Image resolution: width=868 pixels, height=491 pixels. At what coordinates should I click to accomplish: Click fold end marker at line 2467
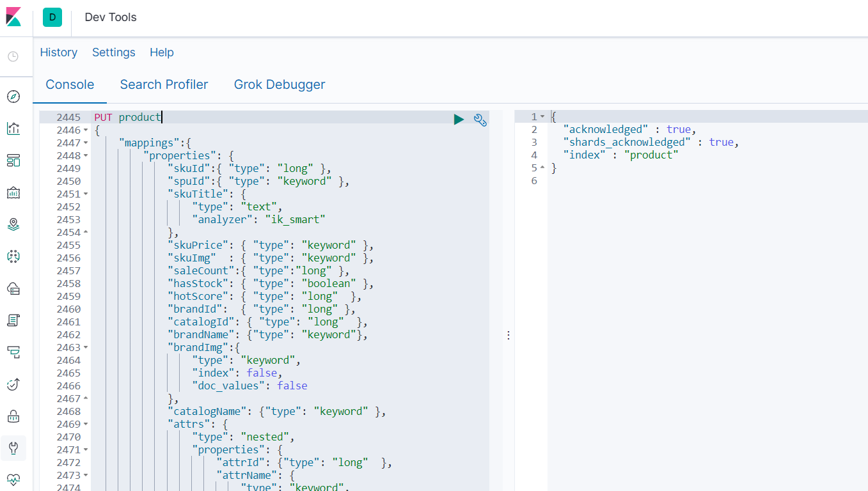[86, 399]
